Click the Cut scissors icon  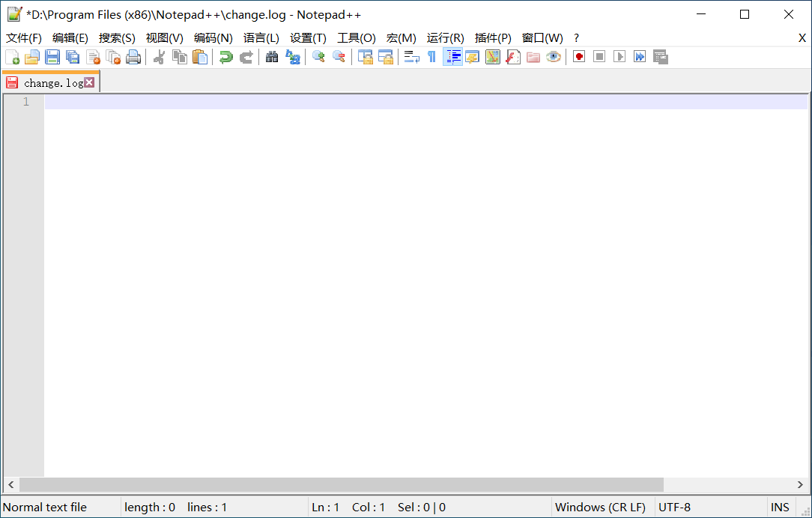click(x=159, y=57)
